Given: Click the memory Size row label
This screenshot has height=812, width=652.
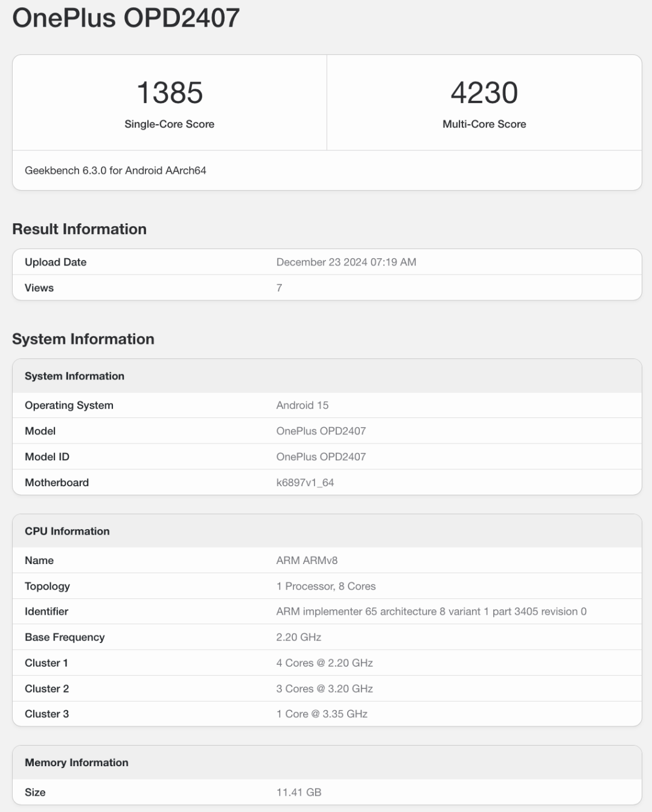Looking at the screenshot, I should (x=35, y=793).
